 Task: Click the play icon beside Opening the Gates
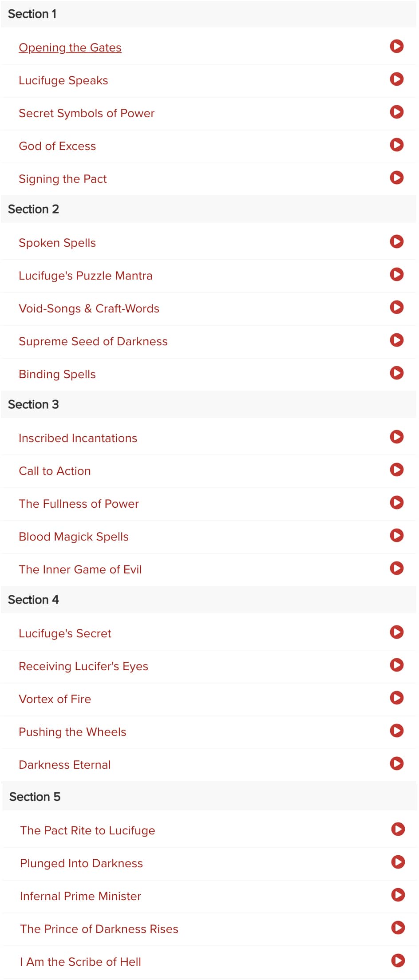click(396, 46)
